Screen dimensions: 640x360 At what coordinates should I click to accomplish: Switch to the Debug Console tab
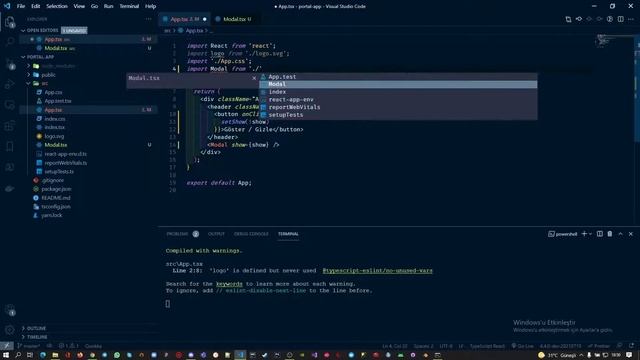pos(251,234)
